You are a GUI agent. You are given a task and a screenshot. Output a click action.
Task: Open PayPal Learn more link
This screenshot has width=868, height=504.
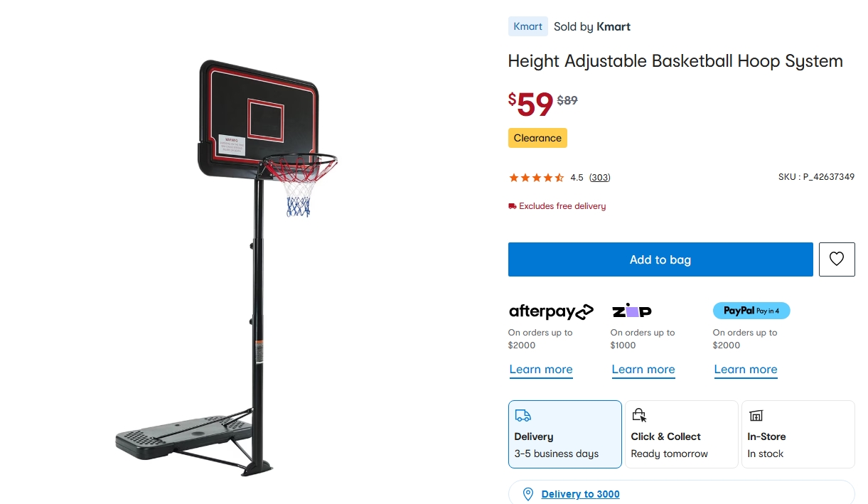point(746,370)
